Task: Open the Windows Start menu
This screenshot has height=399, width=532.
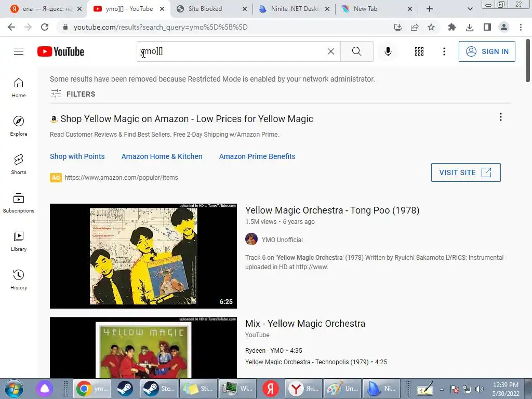Action: 14,389
